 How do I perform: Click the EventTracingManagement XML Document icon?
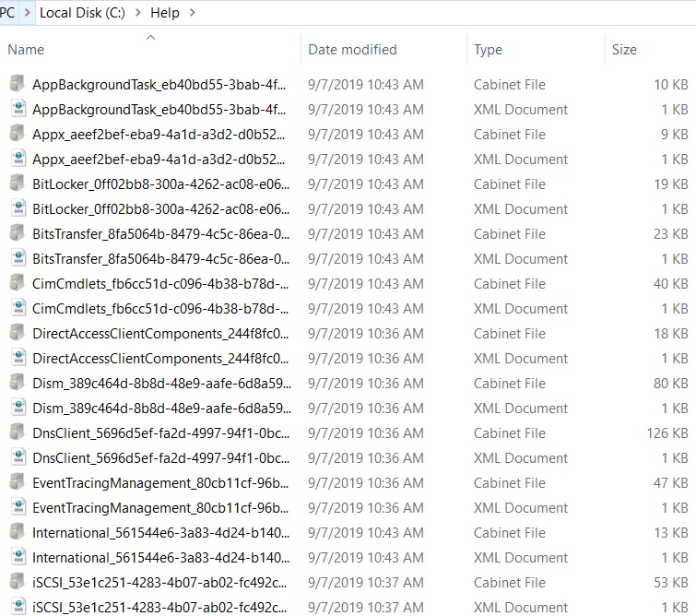[x=18, y=507]
